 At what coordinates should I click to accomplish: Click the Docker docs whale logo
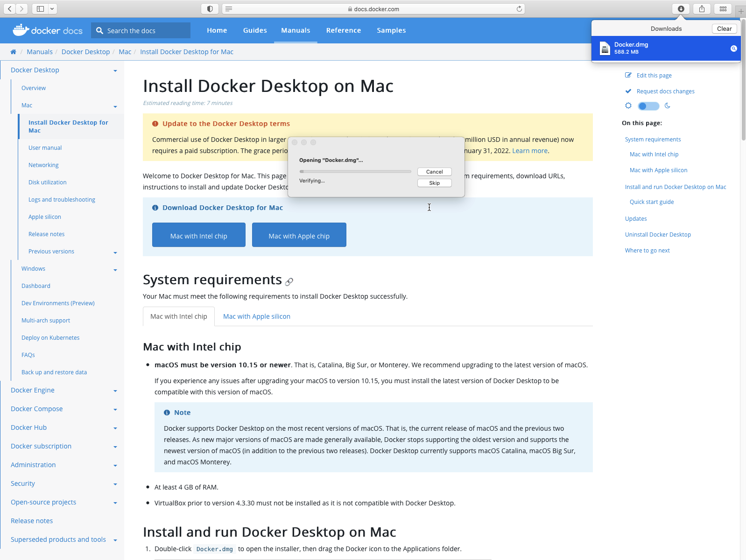point(21,30)
